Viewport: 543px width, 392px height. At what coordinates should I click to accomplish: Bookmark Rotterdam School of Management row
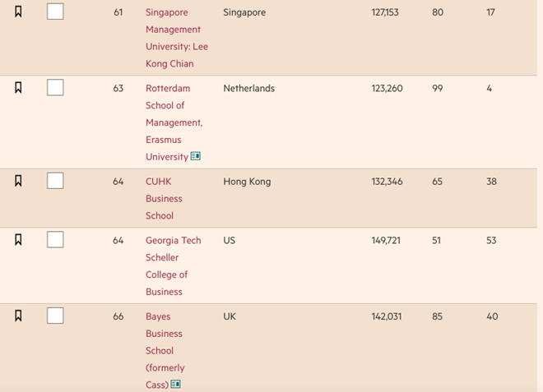click(x=18, y=88)
